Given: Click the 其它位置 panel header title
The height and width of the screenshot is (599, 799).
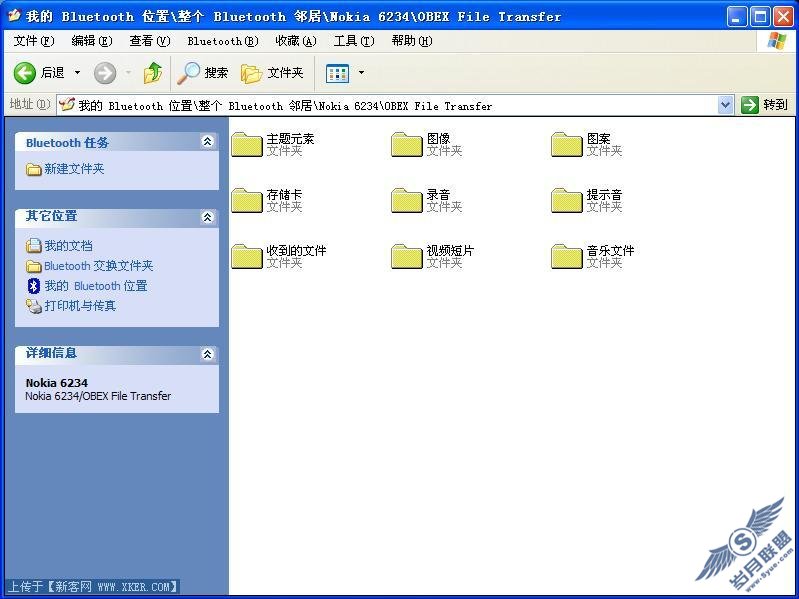Looking at the screenshot, I should click(51, 216).
